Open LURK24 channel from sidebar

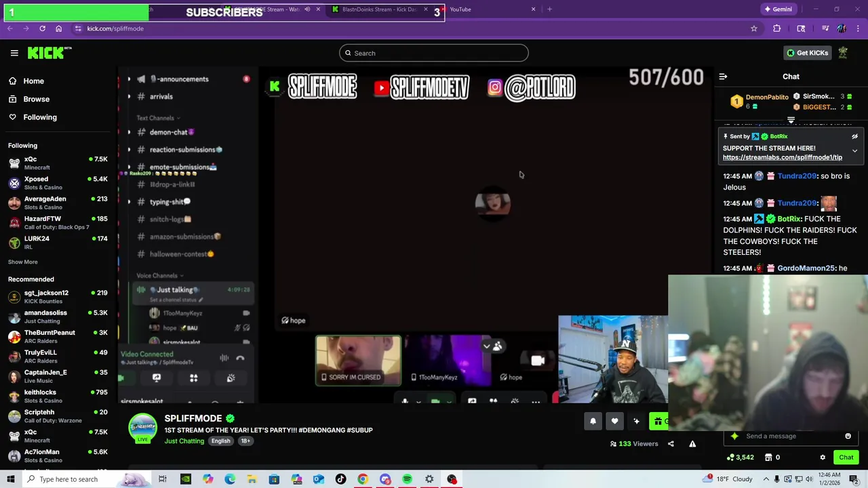click(58, 242)
